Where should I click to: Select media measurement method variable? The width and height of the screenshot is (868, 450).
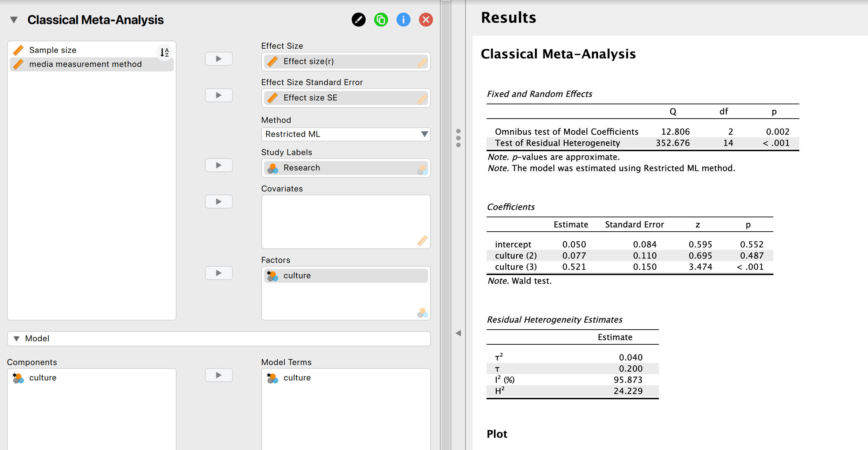92,64
